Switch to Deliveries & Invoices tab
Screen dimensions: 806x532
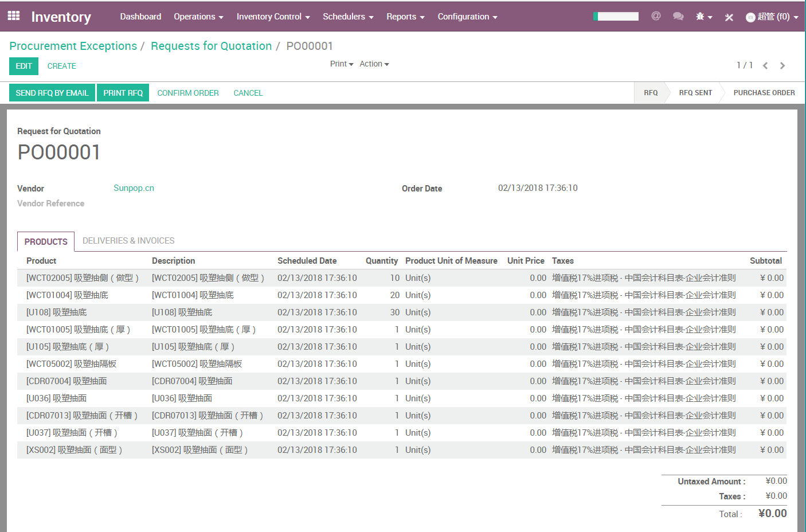click(x=128, y=241)
